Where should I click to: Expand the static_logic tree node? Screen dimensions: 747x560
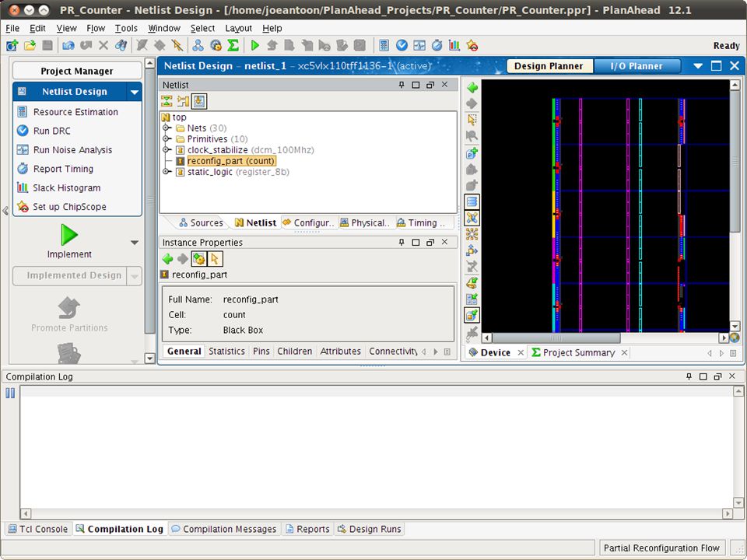coord(167,171)
